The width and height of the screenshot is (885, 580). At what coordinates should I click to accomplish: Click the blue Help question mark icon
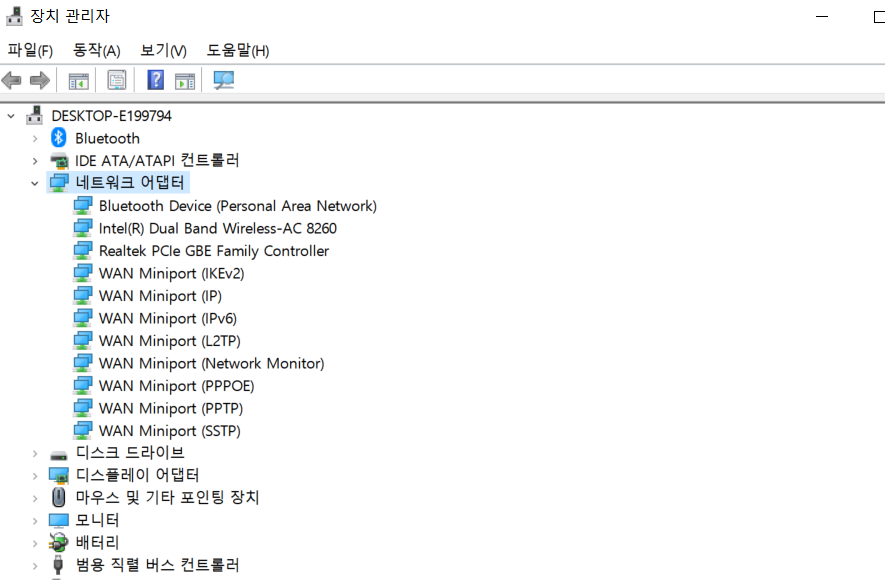pos(155,80)
